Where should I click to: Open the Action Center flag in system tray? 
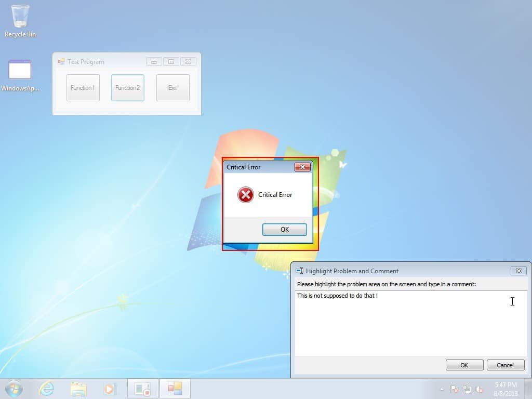(x=454, y=389)
